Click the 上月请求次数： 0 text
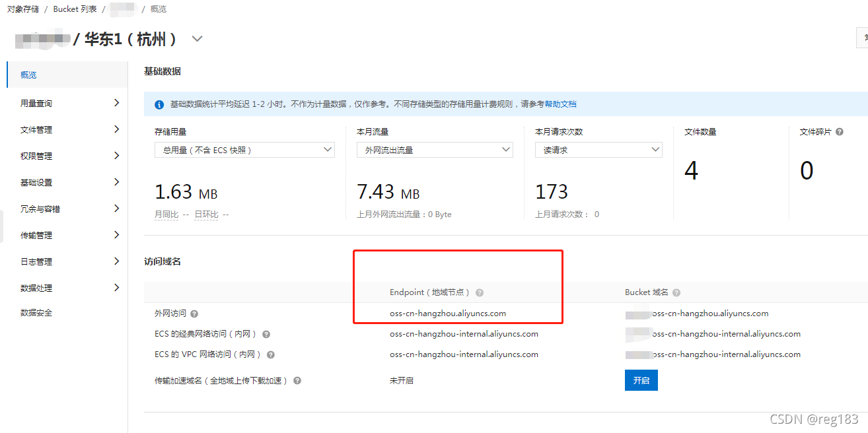This screenshot has width=868, height=433. 567,215
